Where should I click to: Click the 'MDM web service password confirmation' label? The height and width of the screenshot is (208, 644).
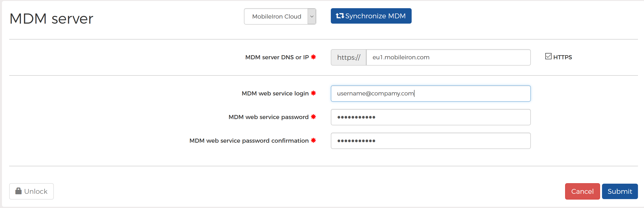pos(249,141)
